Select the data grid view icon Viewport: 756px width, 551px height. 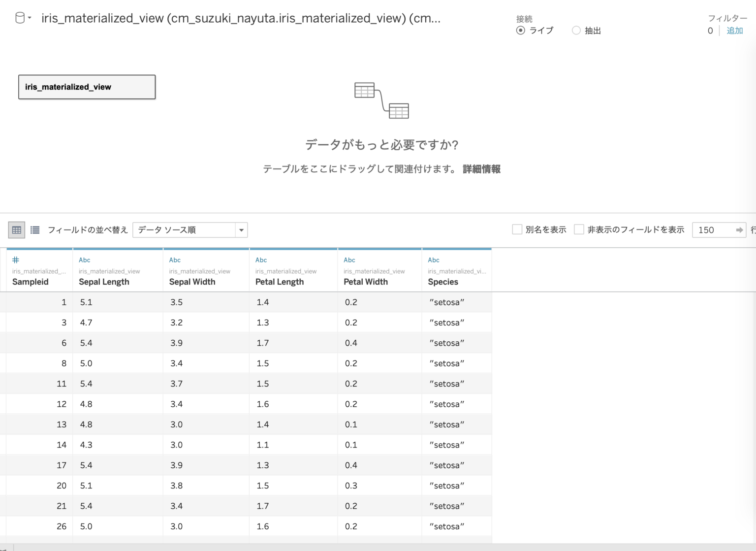pos(16,229)
